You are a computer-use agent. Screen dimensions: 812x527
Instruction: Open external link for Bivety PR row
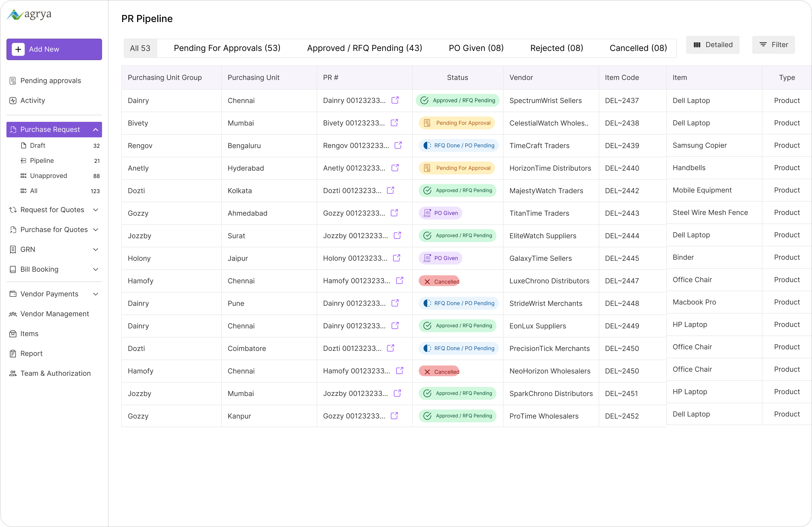tap(394, 123)
